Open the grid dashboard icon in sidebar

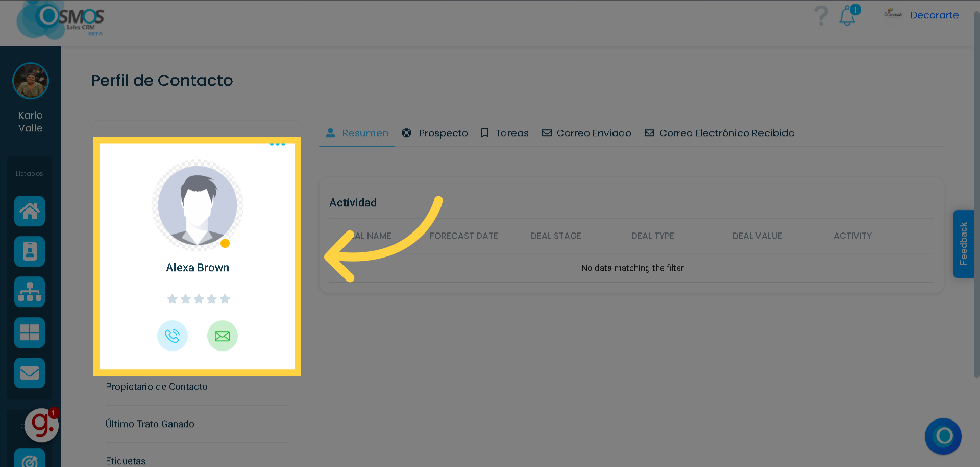pos(30,333)
